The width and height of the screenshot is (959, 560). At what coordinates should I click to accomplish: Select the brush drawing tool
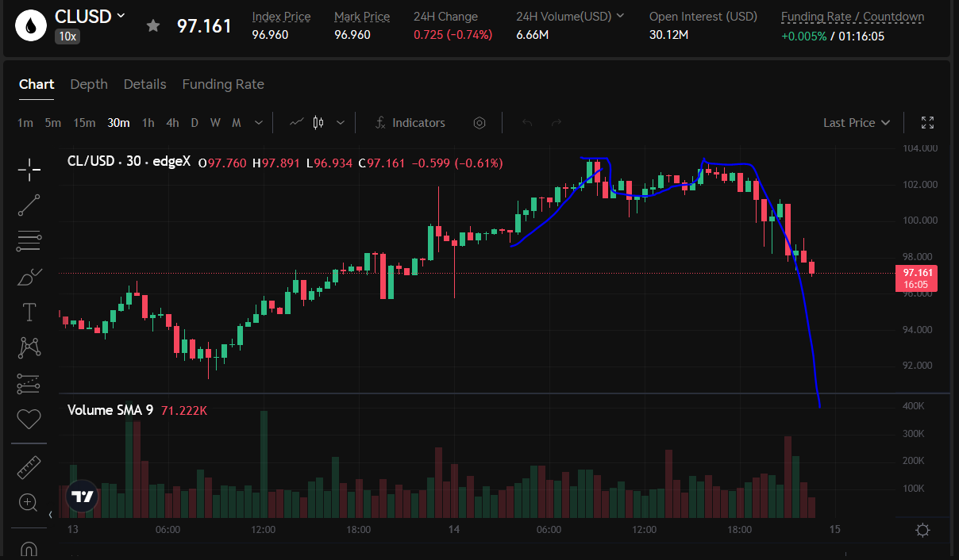29,277
